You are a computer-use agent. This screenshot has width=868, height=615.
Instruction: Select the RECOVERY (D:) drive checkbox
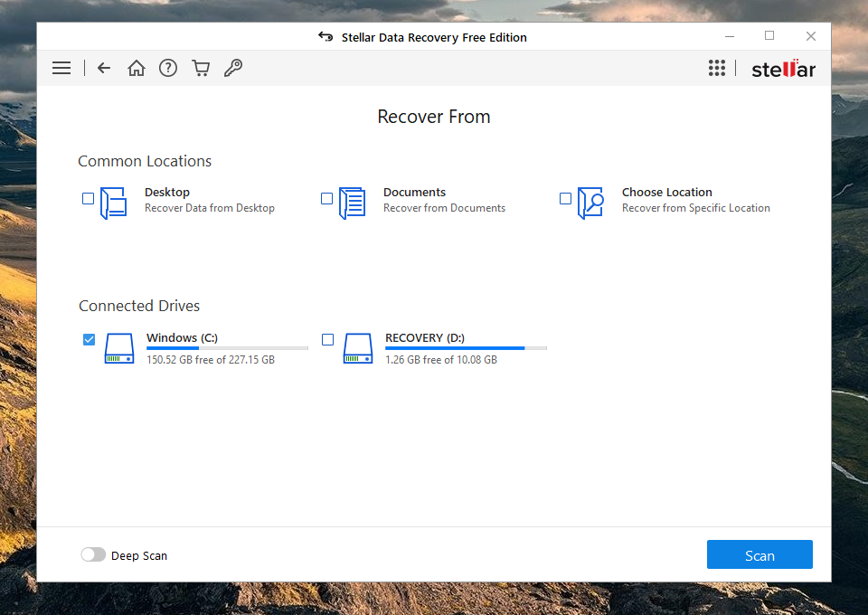tap(327, 339)
